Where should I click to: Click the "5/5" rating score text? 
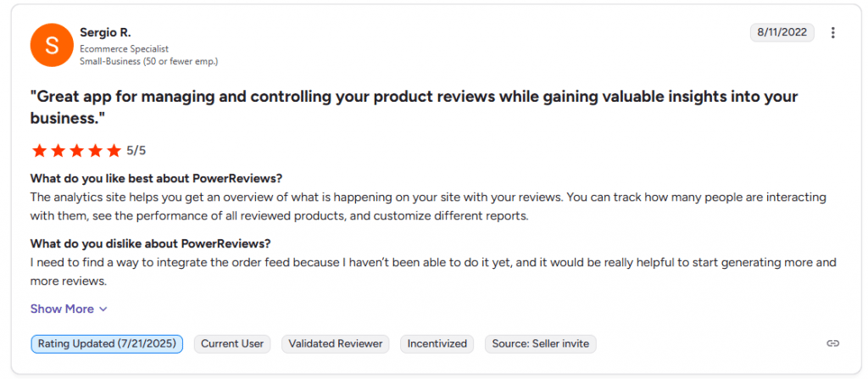click(136, 151)
